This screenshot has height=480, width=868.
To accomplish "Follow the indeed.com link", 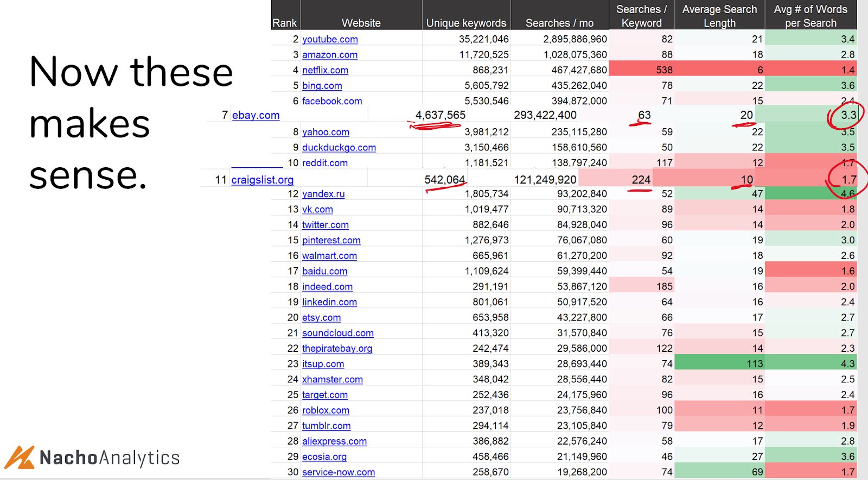I will pyautogui.click(x=327, y=287).
